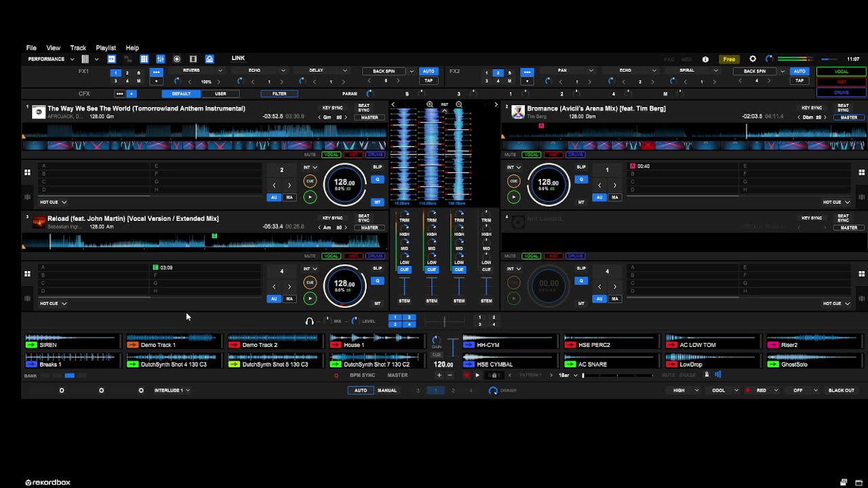The image size is (868, 488).
Task: Open the File menu
Action: click(x=31, y=48)
